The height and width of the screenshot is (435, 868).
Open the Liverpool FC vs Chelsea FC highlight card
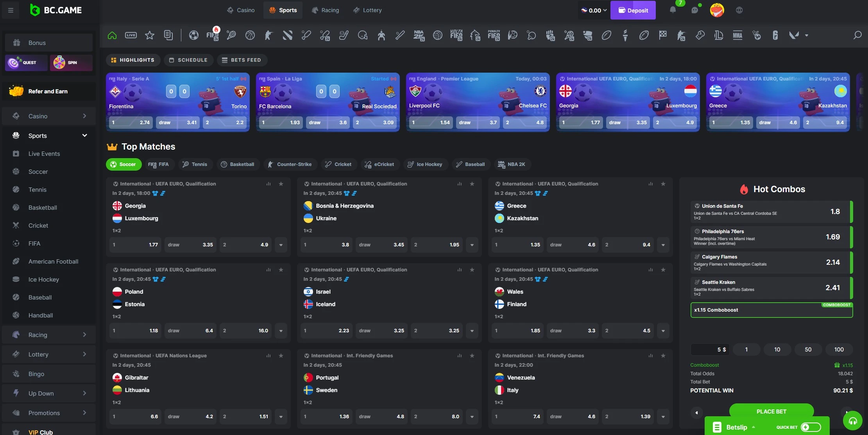[x=478, y=102]
